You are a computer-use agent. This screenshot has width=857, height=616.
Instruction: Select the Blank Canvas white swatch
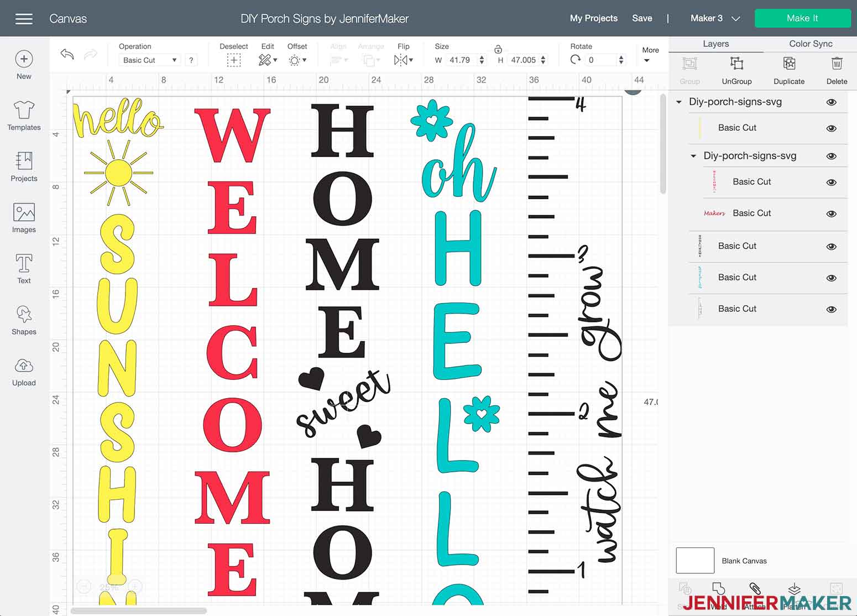pos(695,560)
